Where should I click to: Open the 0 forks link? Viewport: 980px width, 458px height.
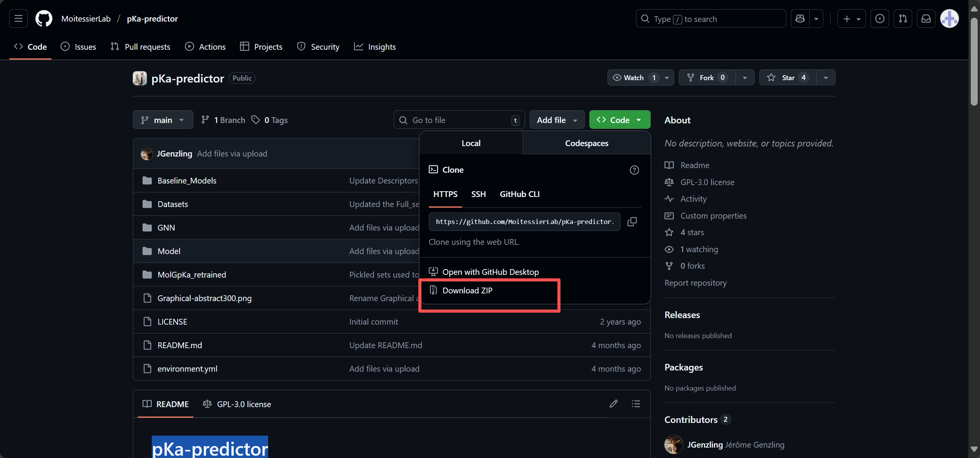pyautogui.click(x=692, y=266)
